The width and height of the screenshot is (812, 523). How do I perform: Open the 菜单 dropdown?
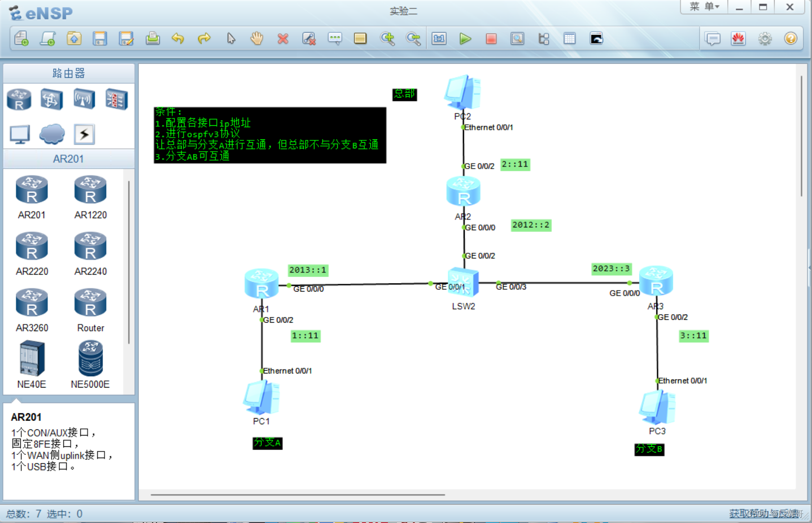704,7
